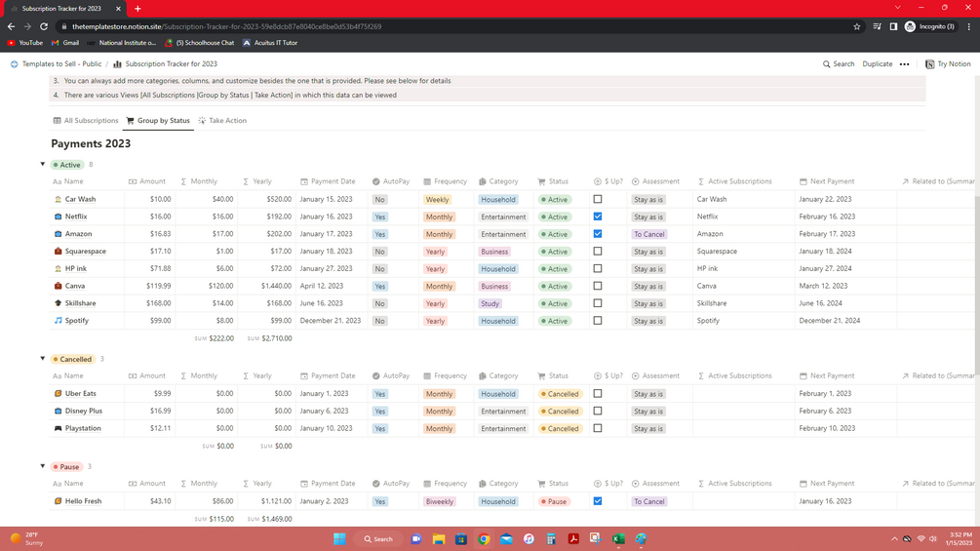Uncheck the $ Up? checkbox for Netflix
The height and width of the screenshot is (551, 980).
(x=598, y=216)
